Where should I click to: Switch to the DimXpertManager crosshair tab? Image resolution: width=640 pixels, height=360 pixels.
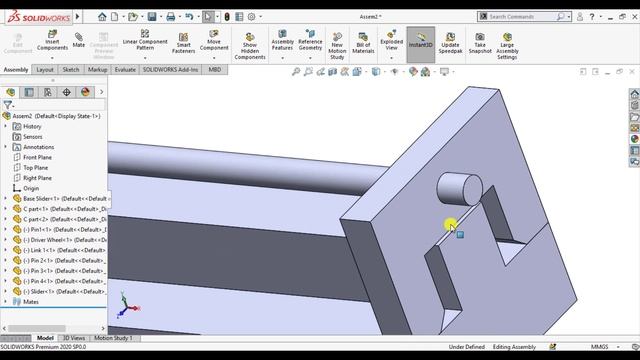pos(67,92)
